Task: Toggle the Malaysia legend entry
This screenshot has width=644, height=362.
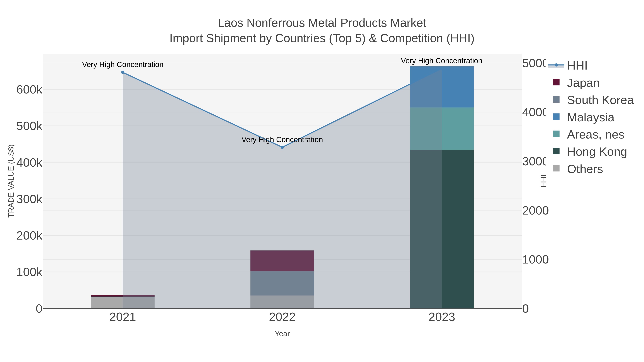Action: click(583, 117)
